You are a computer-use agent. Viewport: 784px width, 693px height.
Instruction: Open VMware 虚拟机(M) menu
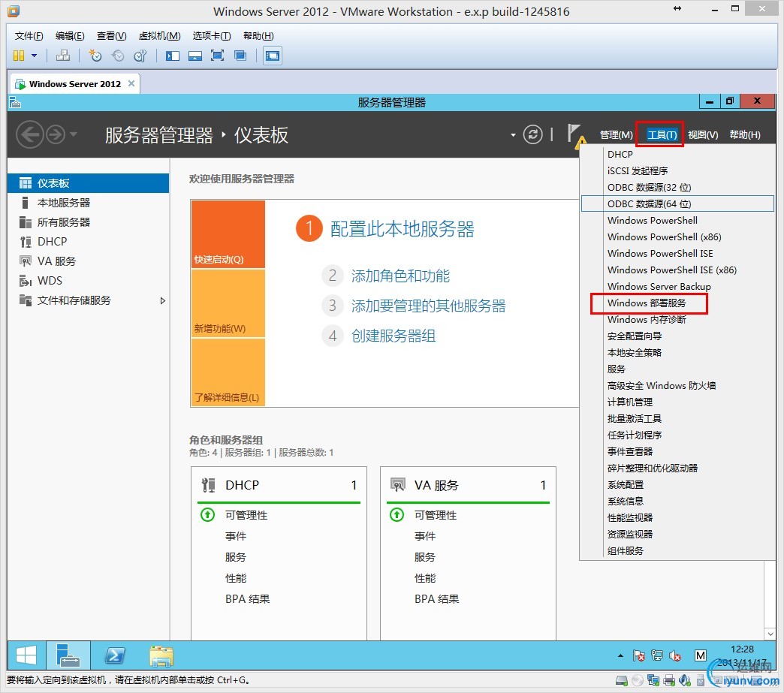tap(159, 35)
